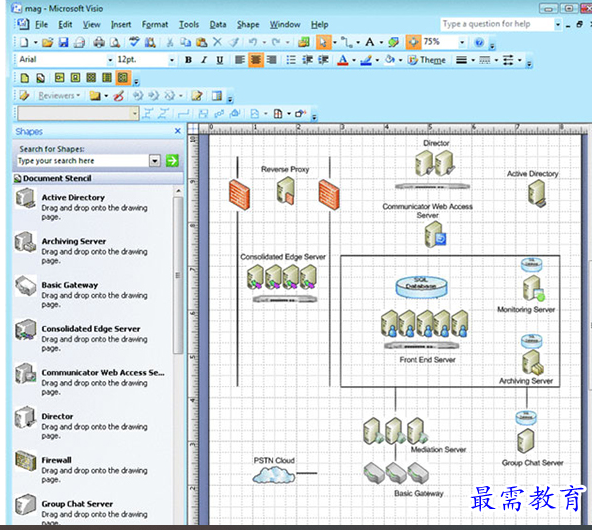The height and width of the screenshot is (530, 592).
Task: Click the Undo arrow icon
Action: (x=253, y=42)
